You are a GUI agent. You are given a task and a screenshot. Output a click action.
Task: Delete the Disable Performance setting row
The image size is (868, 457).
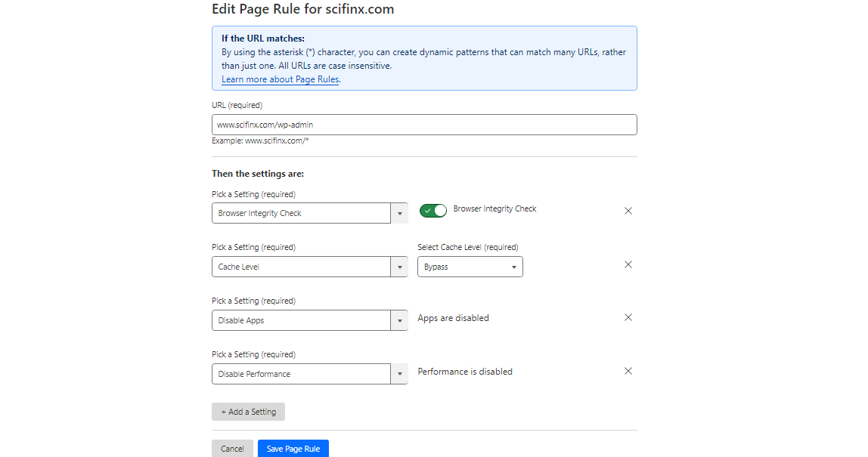pos(628,371)
